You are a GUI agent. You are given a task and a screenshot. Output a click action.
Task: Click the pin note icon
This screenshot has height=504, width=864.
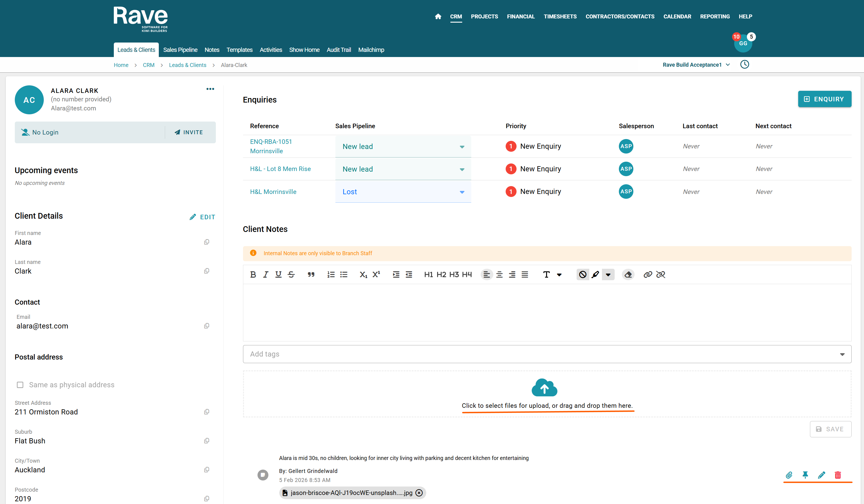pos(805,475)
